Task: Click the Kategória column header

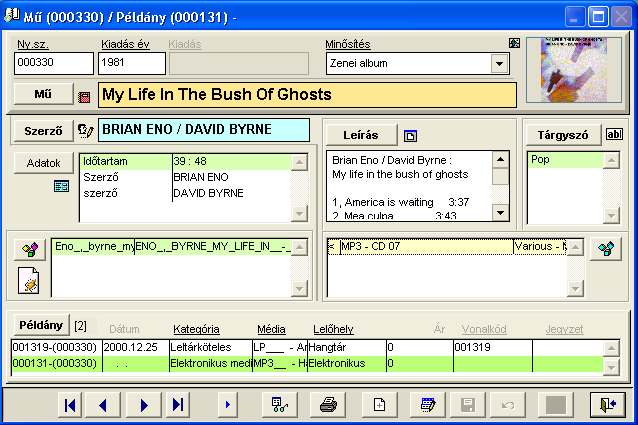Action: [x=196, y=329]
